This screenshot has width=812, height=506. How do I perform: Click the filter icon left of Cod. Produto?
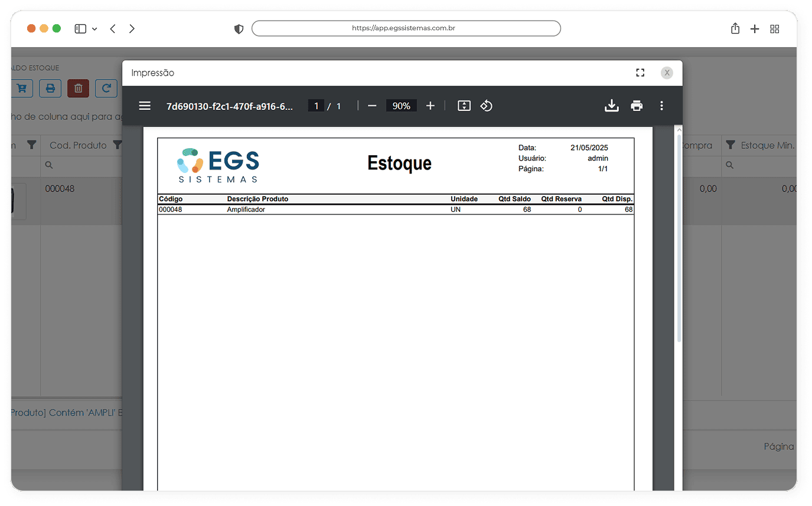point(32,145)
